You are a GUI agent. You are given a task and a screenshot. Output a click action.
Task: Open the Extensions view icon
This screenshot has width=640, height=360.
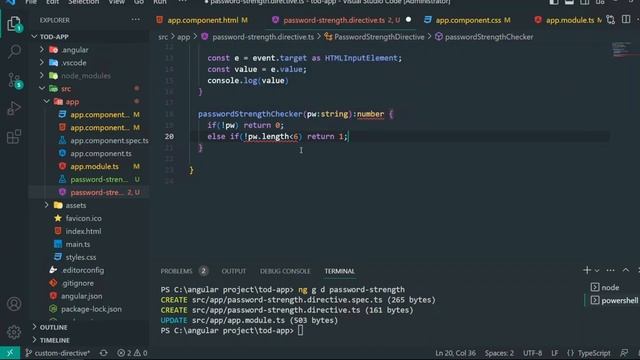pos(14,137)
